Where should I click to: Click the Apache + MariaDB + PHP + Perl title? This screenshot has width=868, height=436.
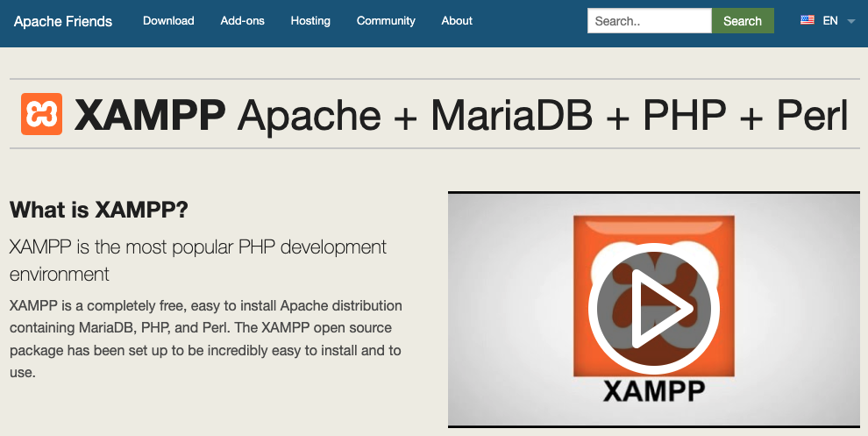click(x=544, y=115)
